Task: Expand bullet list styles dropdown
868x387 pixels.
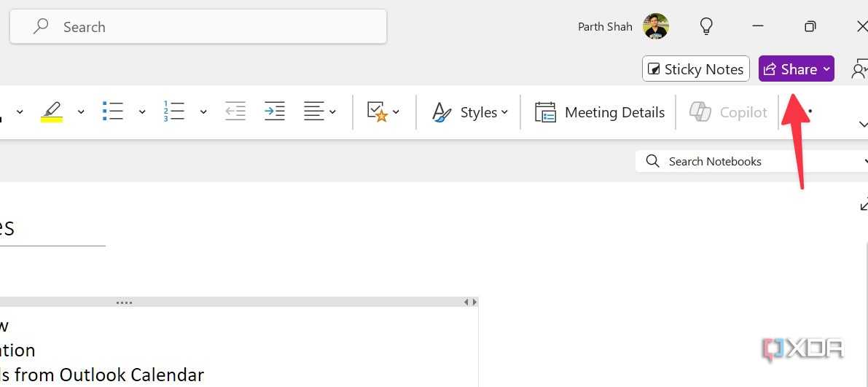Action: pyautogui.click(x=141, y=112)
